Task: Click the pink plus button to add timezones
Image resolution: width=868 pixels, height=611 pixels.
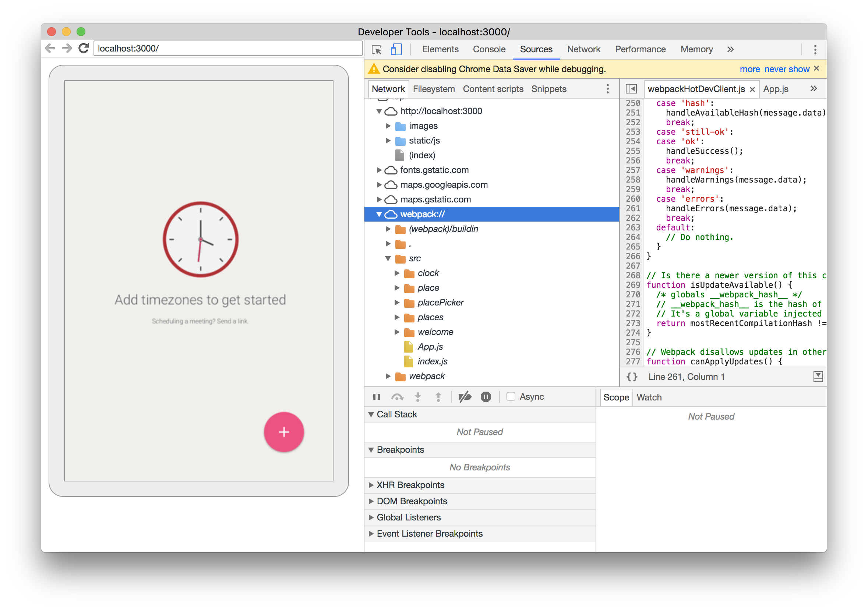Action: tap(284, 432)
